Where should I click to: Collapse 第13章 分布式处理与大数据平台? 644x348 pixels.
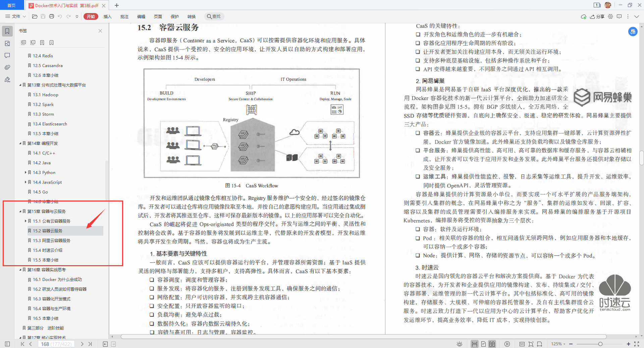pyautogui.click(x=20, y=85)
